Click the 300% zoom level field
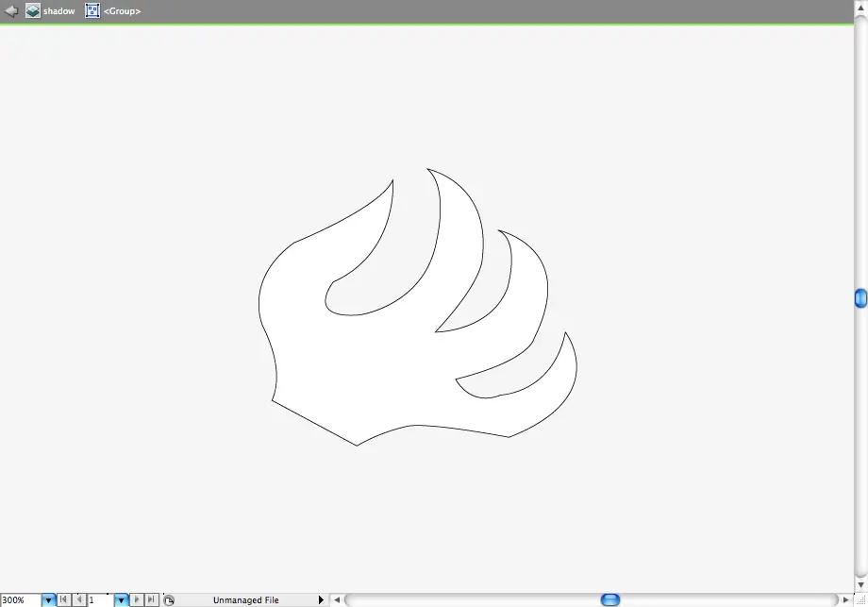 click(x=21, y=599)
